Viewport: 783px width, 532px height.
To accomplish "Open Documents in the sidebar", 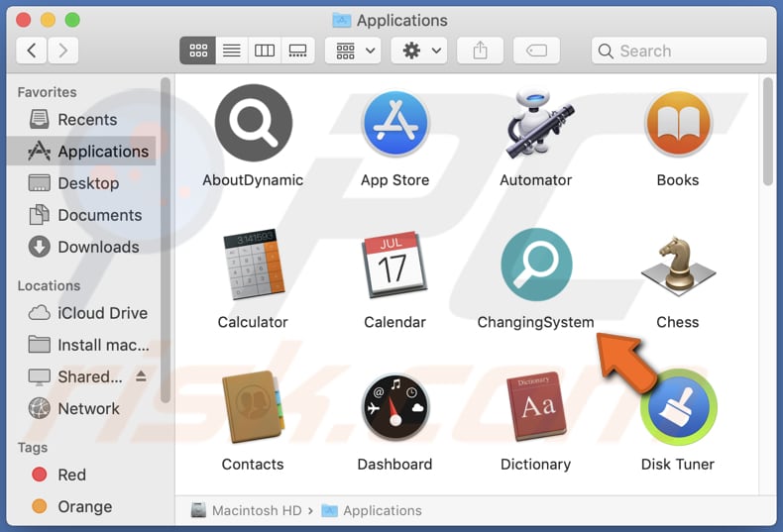I will (x=82, y=215).
